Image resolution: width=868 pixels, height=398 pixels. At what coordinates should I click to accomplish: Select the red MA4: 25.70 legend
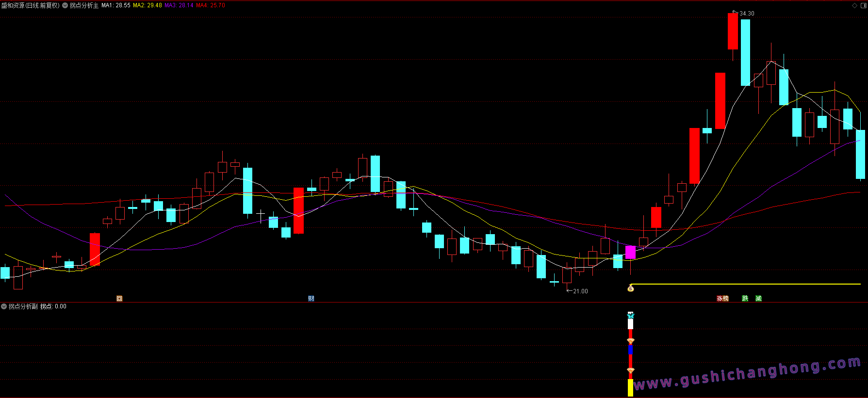pos(211,5)
